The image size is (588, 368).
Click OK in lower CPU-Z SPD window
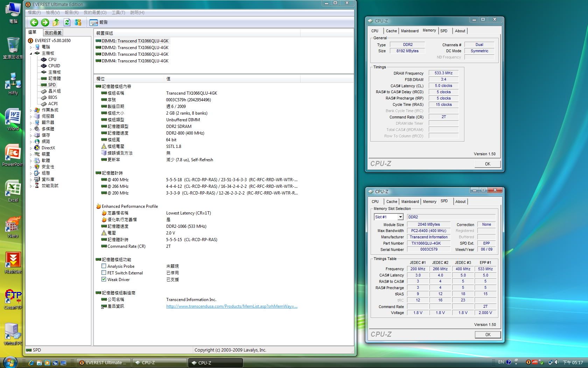pyautogui.click(x=488, y=335)
